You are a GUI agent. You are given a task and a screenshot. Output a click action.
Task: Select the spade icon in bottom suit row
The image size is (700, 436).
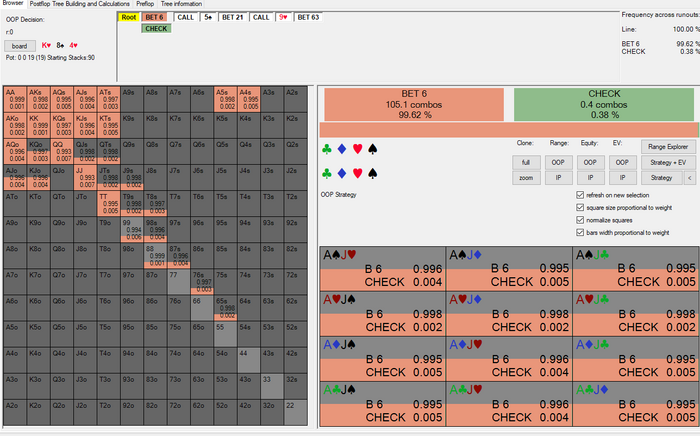tap(372, 173)
